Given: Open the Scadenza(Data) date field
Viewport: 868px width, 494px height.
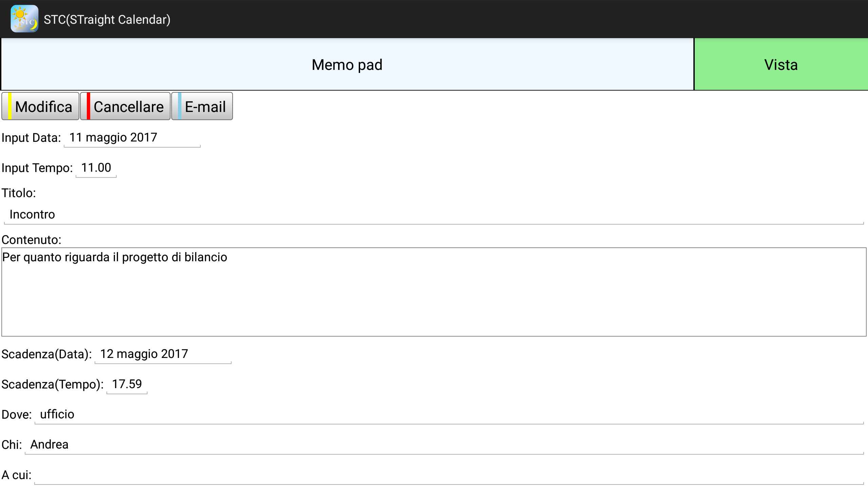Looking at the screenshot, I should coord(163,354).
